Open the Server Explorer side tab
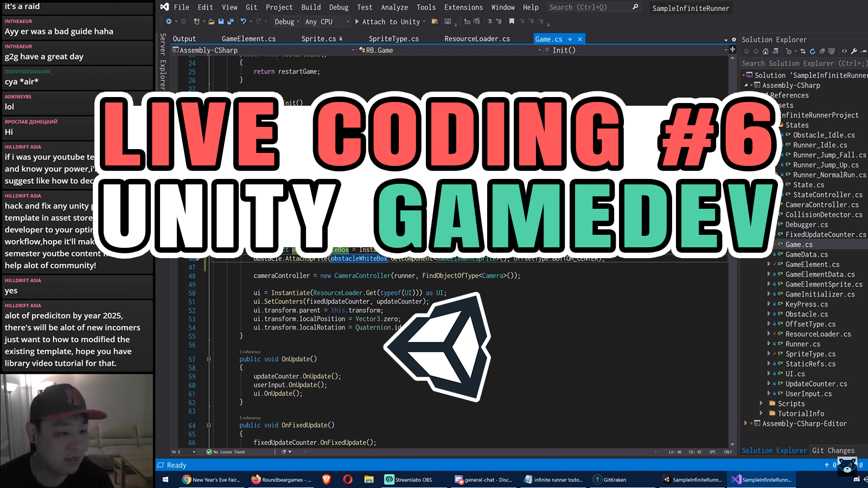868x488 pixels. point(163,61)
